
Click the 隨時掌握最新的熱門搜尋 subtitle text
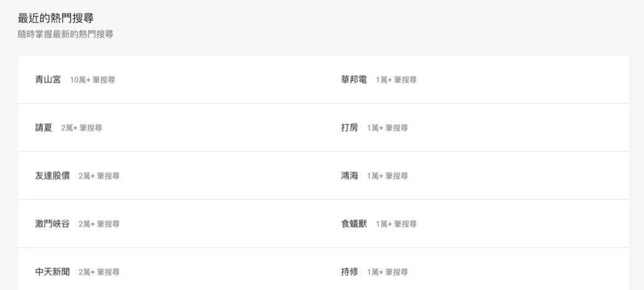point(65,35)
